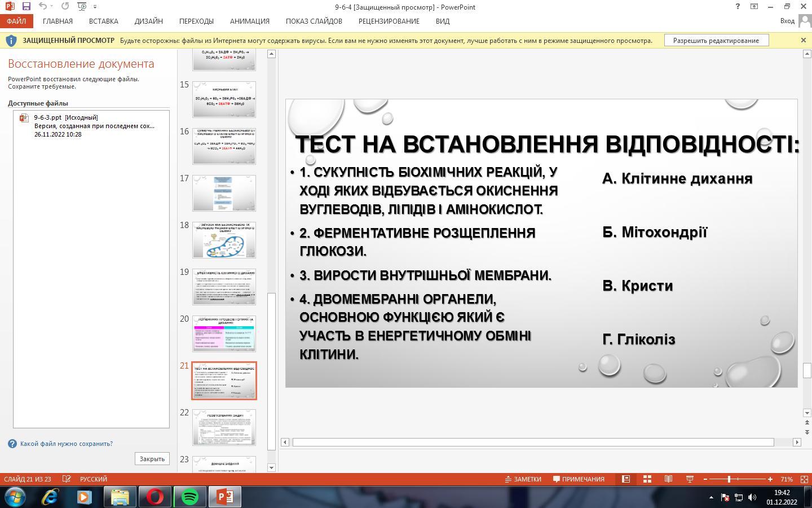Open Spotify from the taskbar

190,497
